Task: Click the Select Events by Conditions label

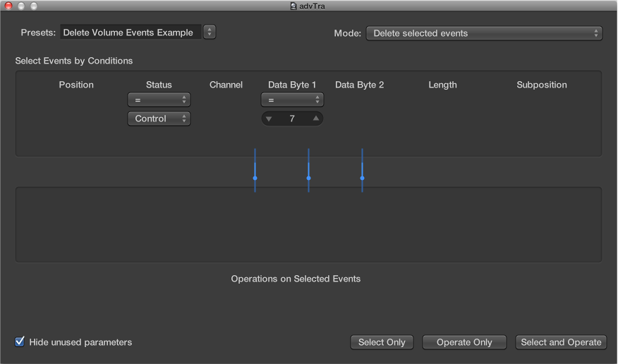Action: click(x=73, y=61)
